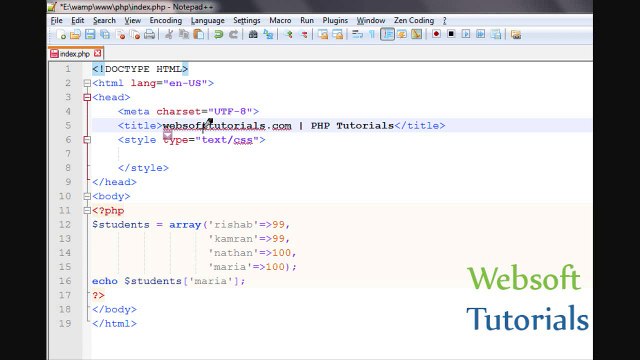The height and width of the screenshot is (360, 640).
Task: Open the Run menu
Action: click(307, 20)
